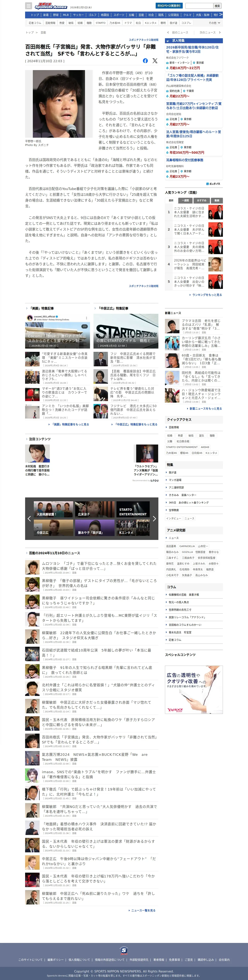Image resolution: width=248 pixels, height=980 pixels.
Task: Go to 次のニュース arrow link
Action: click(210, 32)
